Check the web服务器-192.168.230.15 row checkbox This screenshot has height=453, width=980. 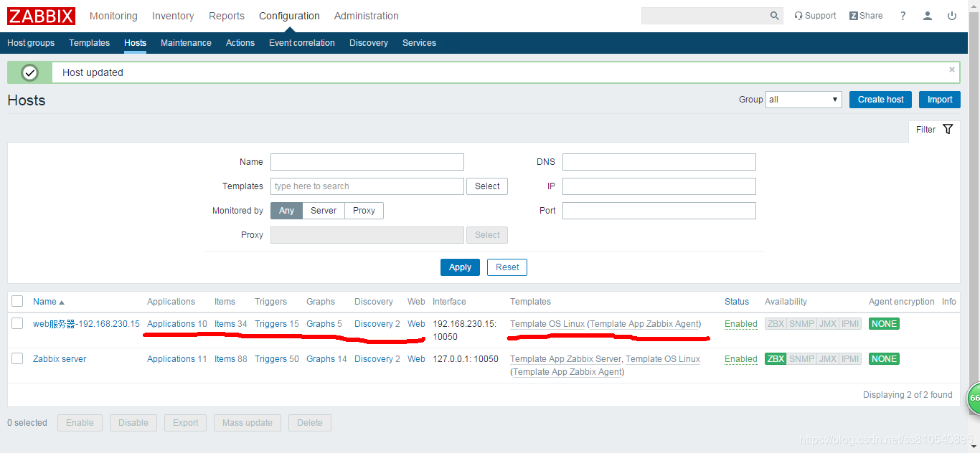(x=17, y=324)
